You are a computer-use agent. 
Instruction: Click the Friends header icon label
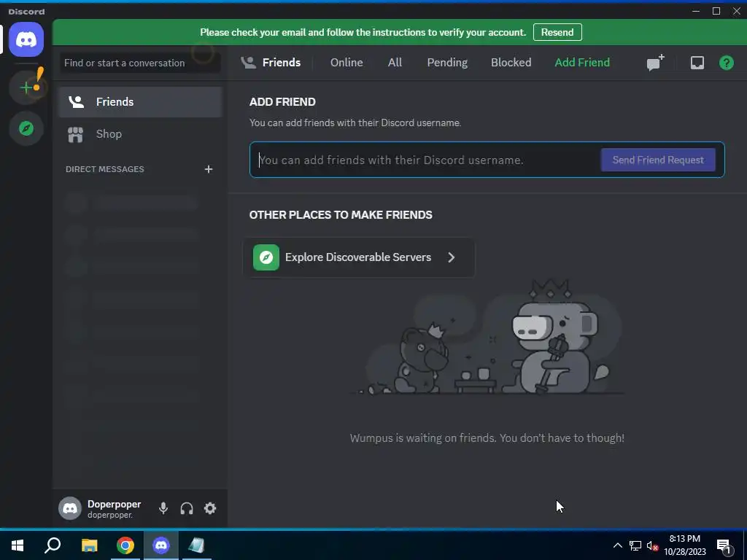click(271, 63)
